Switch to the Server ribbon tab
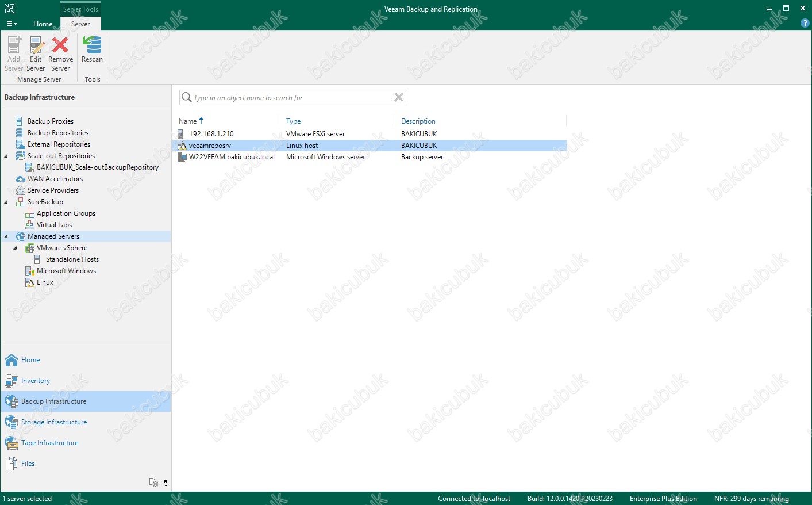 [80, 24]
